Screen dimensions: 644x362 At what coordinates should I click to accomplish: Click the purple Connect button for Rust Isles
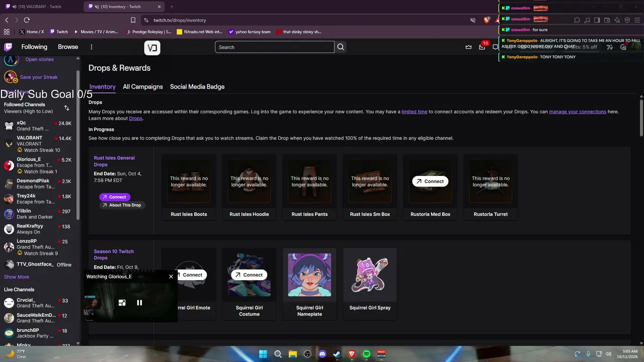(115, 197)
